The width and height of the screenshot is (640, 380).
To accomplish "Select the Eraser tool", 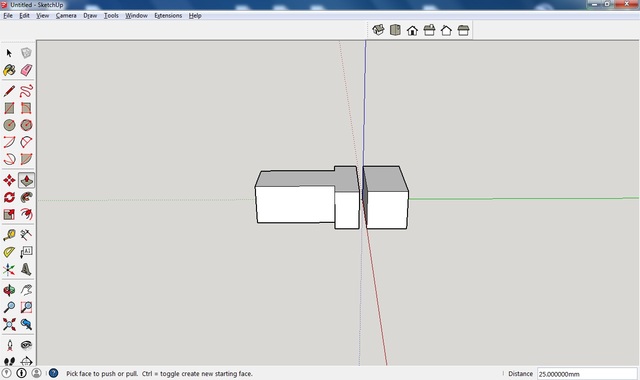I will (x=26, y=70).
